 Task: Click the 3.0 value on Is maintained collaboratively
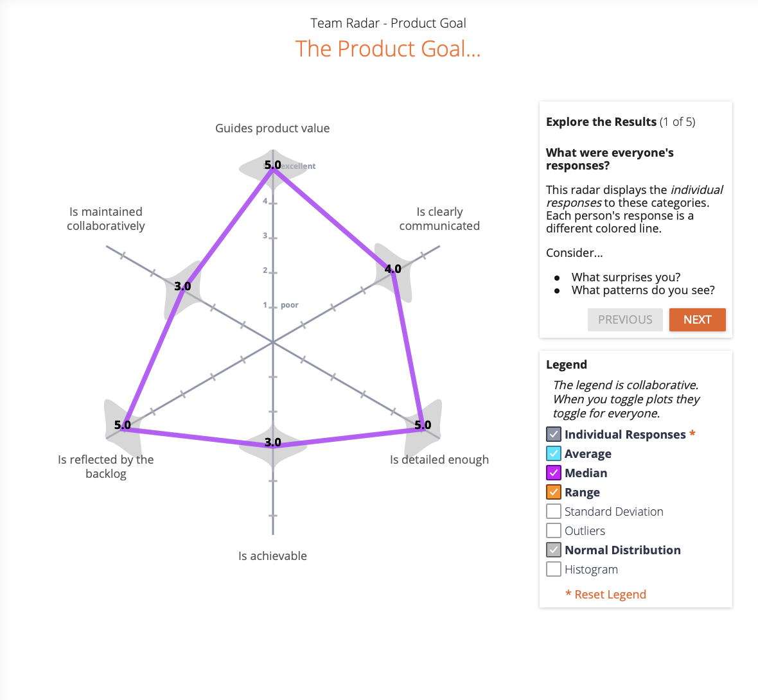184,287
